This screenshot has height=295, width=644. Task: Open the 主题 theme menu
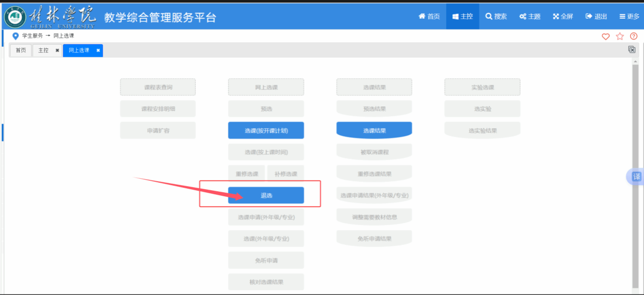[x=530, y=16]
